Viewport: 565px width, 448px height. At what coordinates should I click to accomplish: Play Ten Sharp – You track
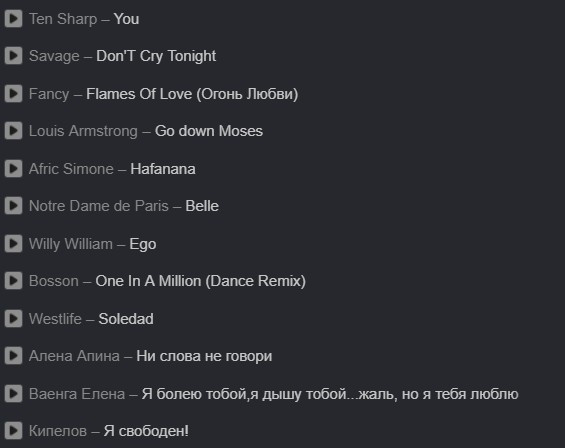[x=13, y=19]
